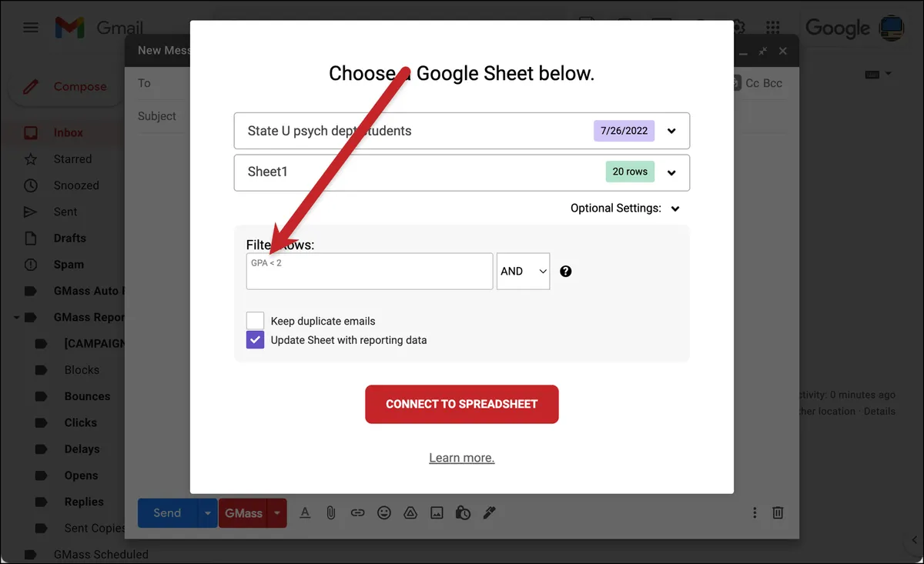Screen dimensions: 924x564
Task: Click the Sent arrow icon
Action: pyautogui.click(x=30, y=212)
